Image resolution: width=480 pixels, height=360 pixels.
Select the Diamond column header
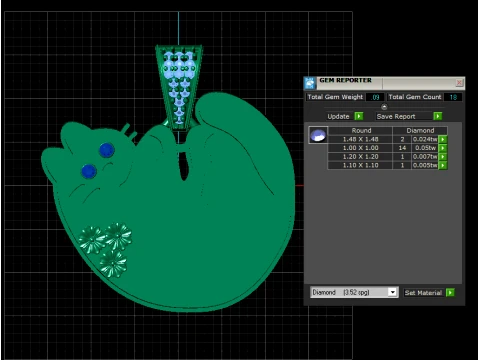click(x=420, y=131)
